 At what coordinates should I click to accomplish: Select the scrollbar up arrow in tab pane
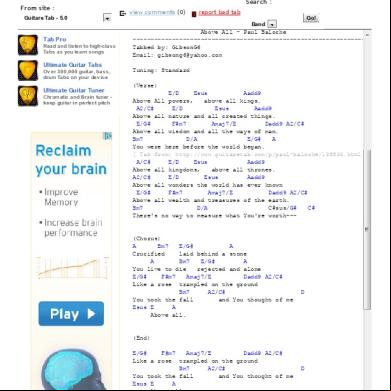(x=367, y=35)
